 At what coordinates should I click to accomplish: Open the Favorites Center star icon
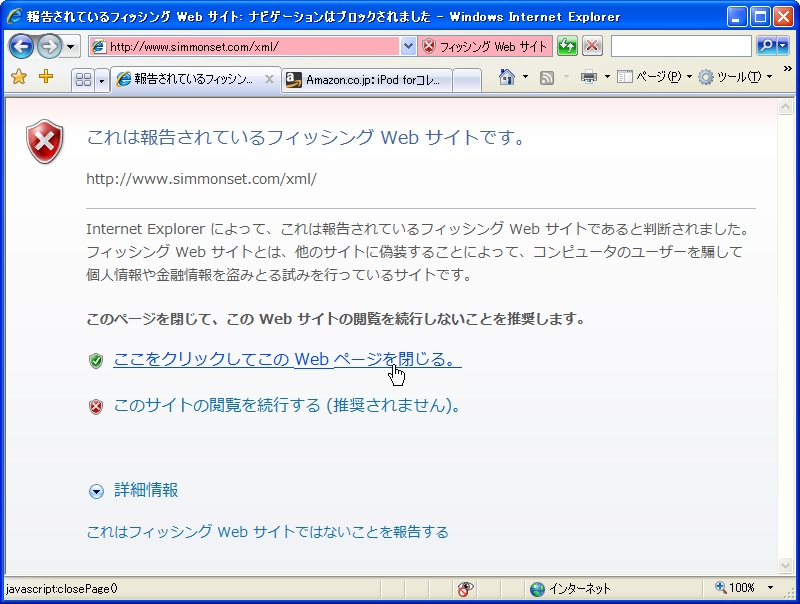(x=19, y=77)
